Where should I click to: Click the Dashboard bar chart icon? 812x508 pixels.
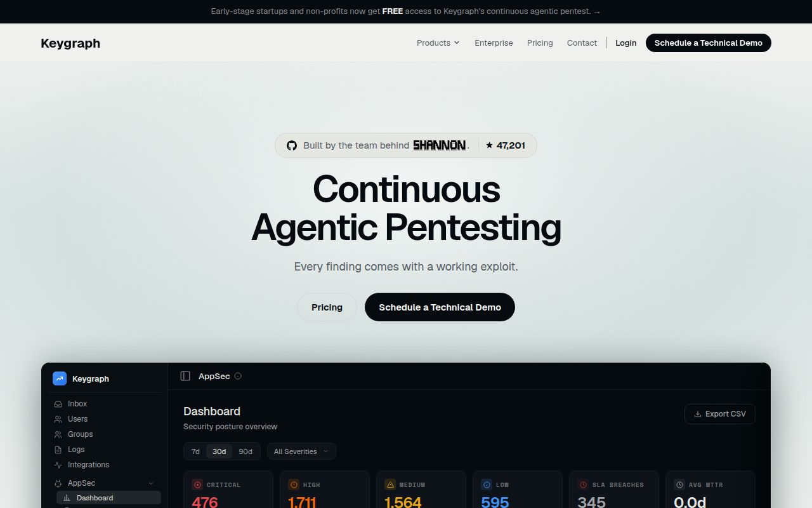67,498
